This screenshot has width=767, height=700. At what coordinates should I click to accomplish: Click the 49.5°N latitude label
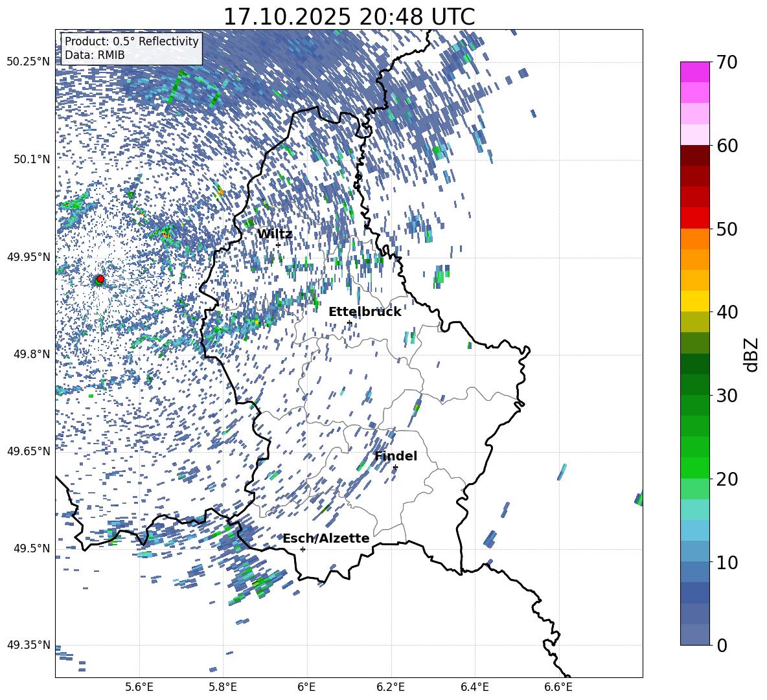click(x=32, y=548)
